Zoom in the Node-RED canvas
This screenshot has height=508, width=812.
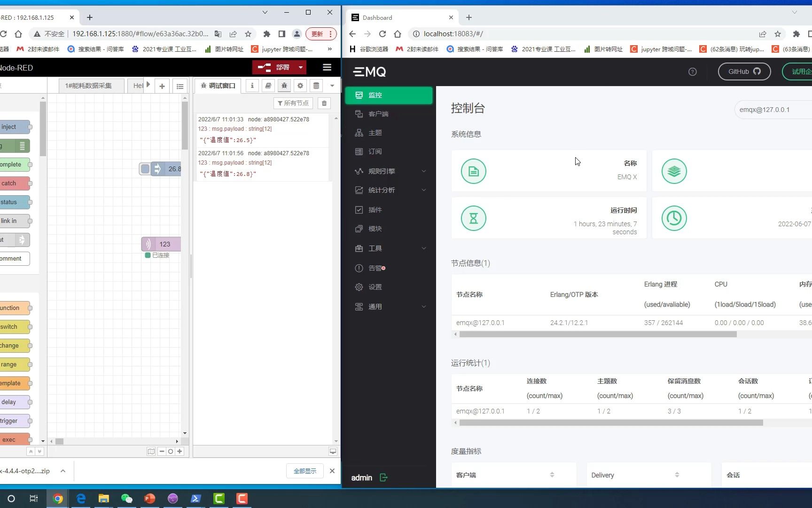tap(180, 452)
